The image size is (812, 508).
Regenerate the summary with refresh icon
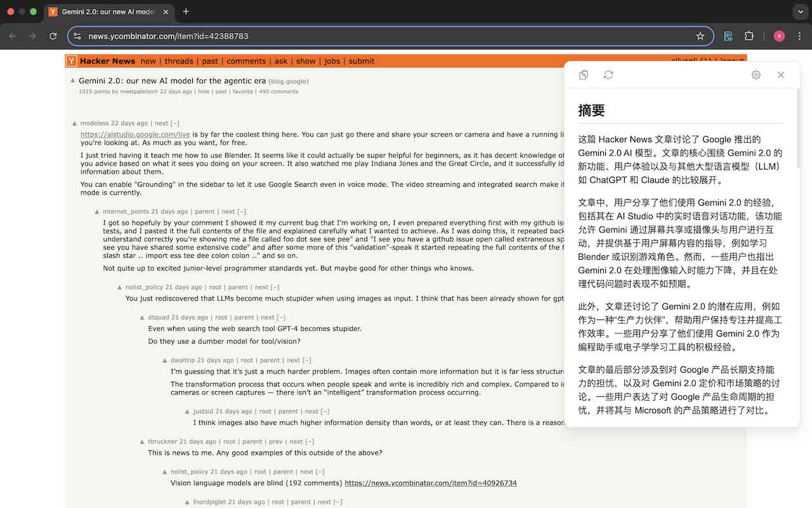[x=608, y=74]
